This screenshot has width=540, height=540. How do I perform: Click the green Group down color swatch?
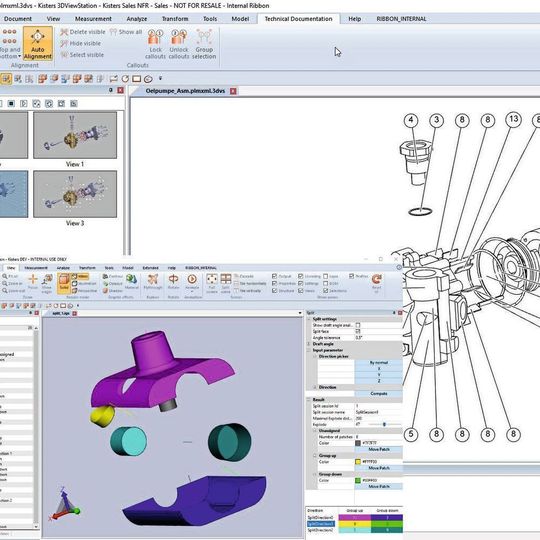(x=358, y=480)
